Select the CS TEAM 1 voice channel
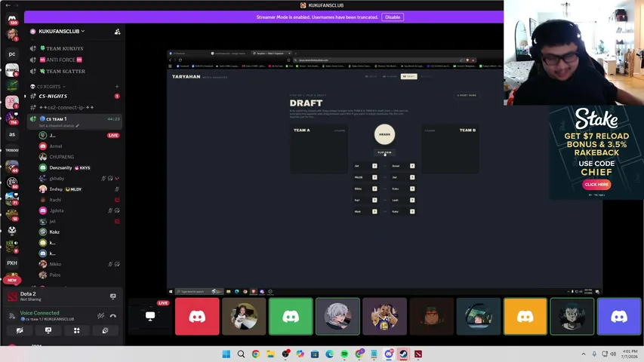Viewport: 644px width, 362px height. (75, 121)
